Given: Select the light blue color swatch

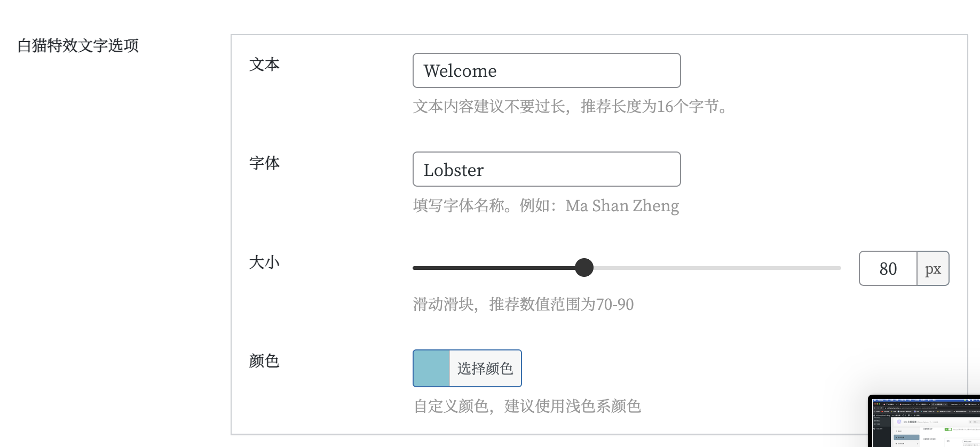Looking at the screenshot, I should (431, 368).
